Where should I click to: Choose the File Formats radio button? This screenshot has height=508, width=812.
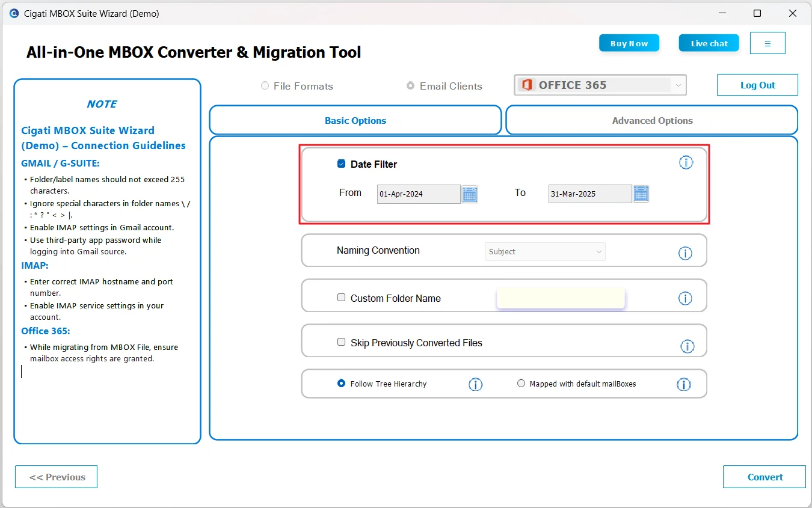pyautogui.click(x=265, y=86)
